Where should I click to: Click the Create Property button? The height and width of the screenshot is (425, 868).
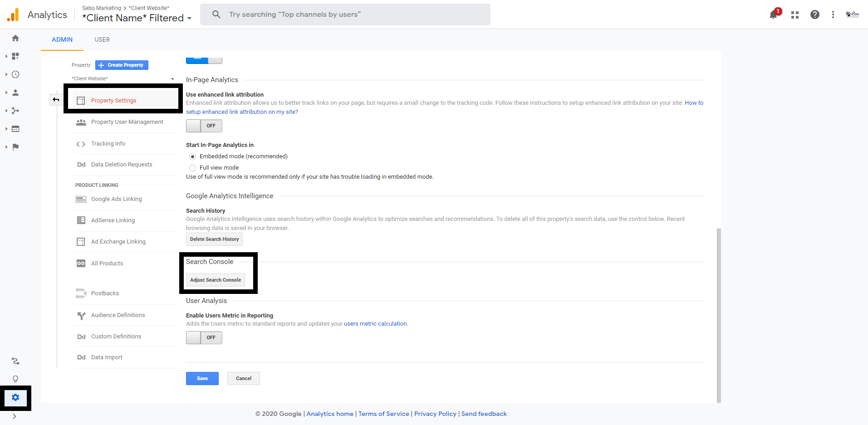click(x=122, y=65)
